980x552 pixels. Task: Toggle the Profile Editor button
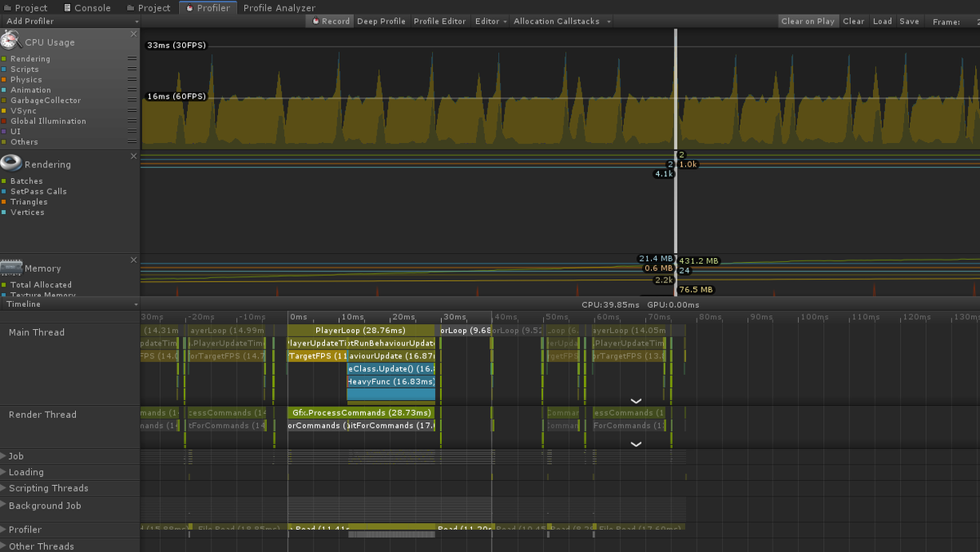click(440, 21)
